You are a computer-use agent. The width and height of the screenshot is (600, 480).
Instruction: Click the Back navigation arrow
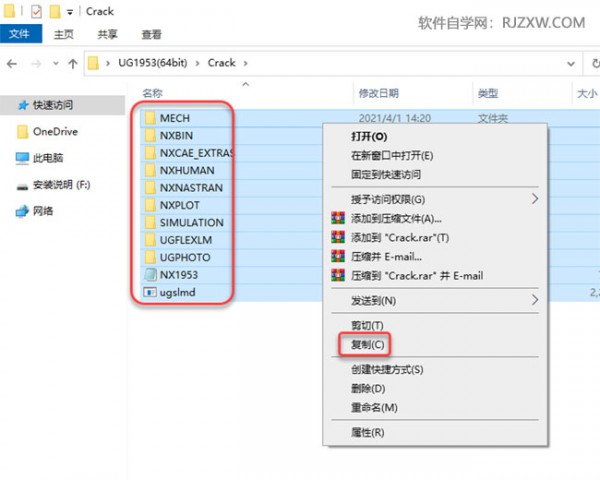click(x=12, y=64)
